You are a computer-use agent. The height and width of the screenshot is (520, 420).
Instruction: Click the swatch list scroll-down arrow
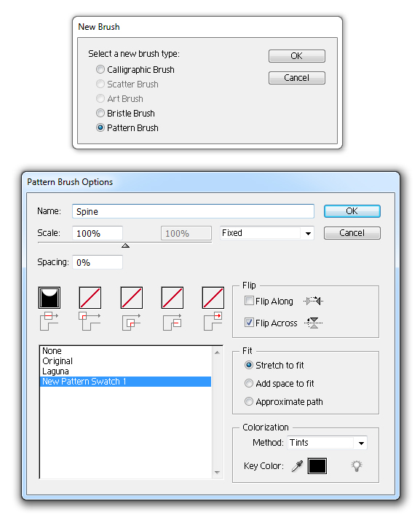tap(217, 473)
